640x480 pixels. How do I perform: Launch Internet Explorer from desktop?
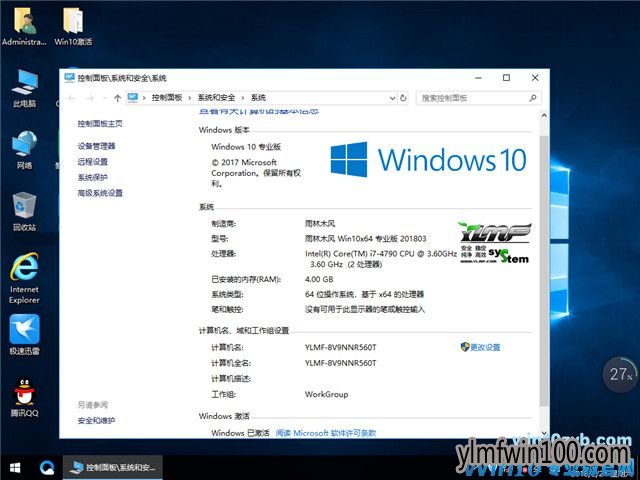[24, 278]
